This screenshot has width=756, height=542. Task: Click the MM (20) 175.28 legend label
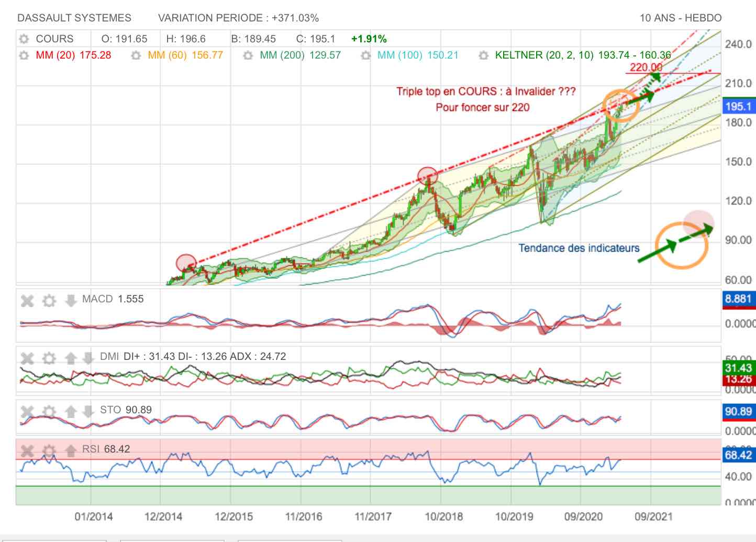click(73, 55)
